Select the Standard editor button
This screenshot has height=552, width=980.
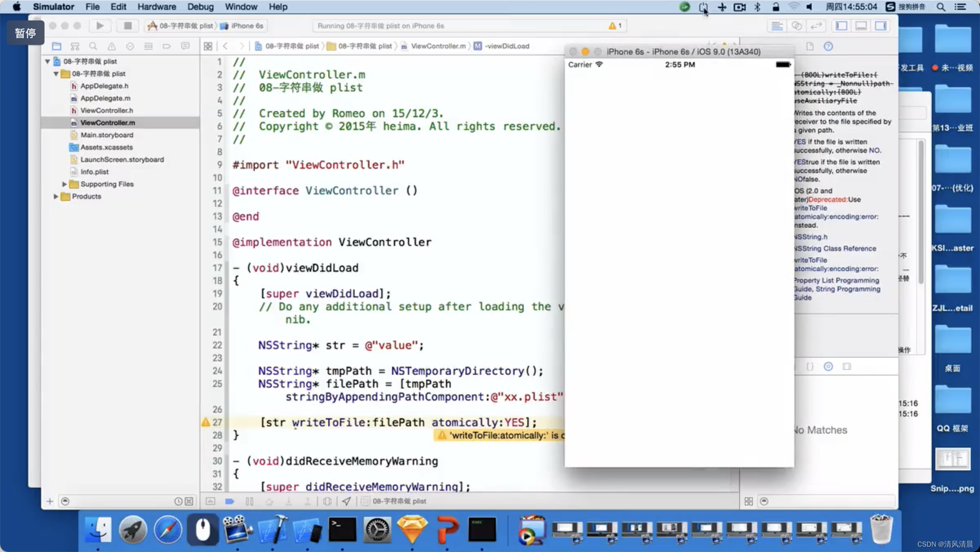[777, 26]
